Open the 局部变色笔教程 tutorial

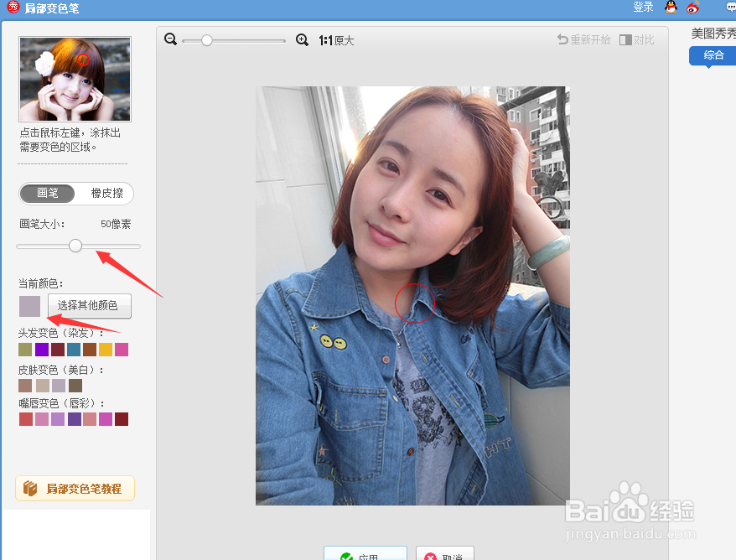[75, 488]
